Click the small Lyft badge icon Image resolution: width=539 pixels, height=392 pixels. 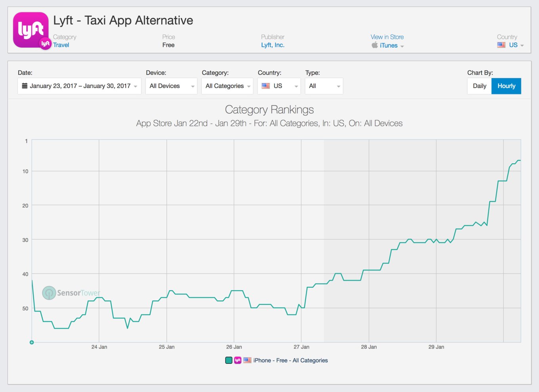pos(46,44)
